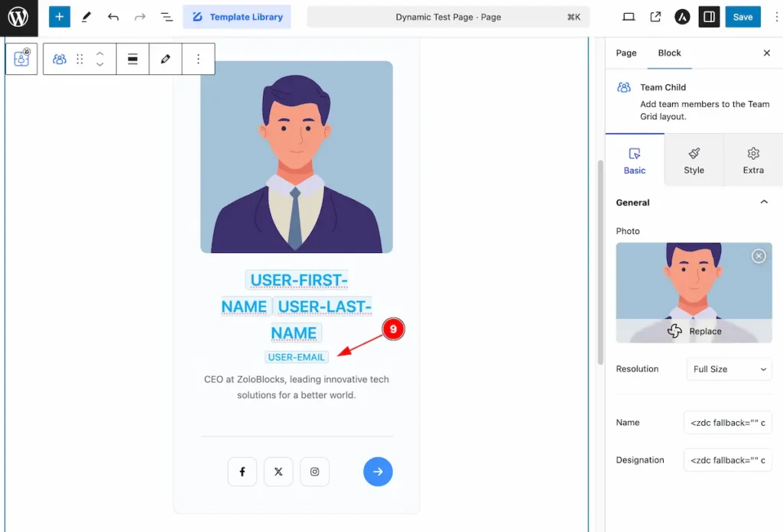Switch to the Block tab
Image resolution: width=783 pixels, height=532 pixels.
click(x=670, y=53)
